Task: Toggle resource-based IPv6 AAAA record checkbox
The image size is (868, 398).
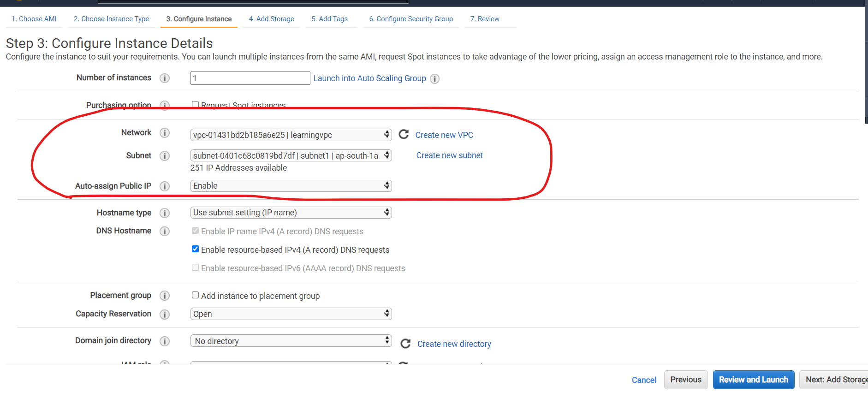Action: pos(196,267)
